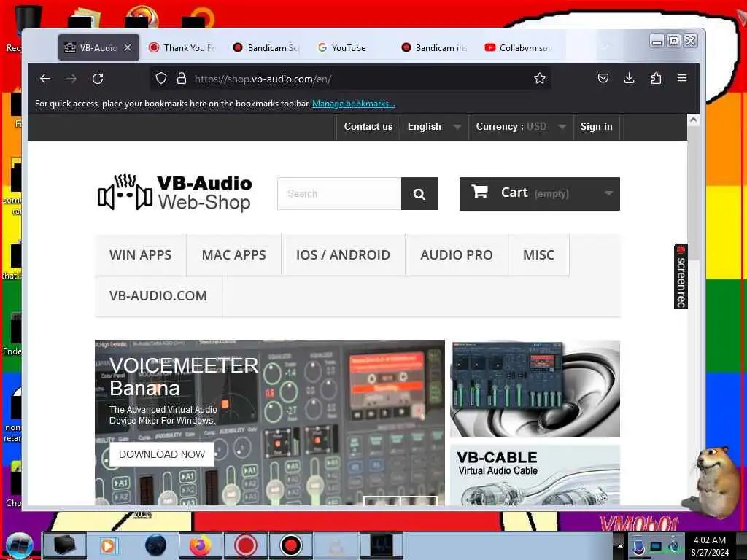Click the Manage bookmarks link

(x=354, y=104)
